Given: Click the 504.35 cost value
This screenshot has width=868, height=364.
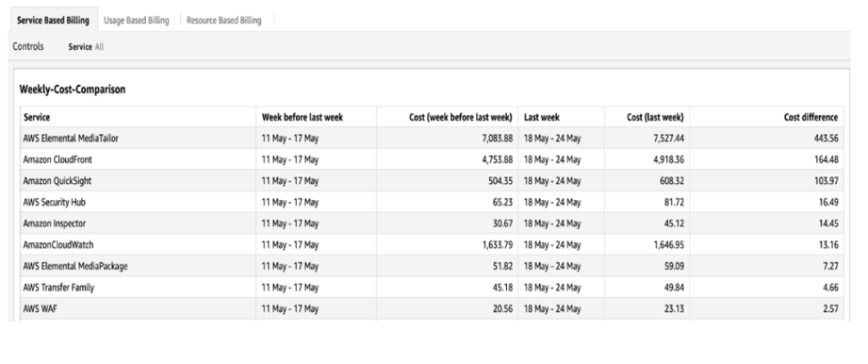Looking at the screenshot, I should point(500,181).
